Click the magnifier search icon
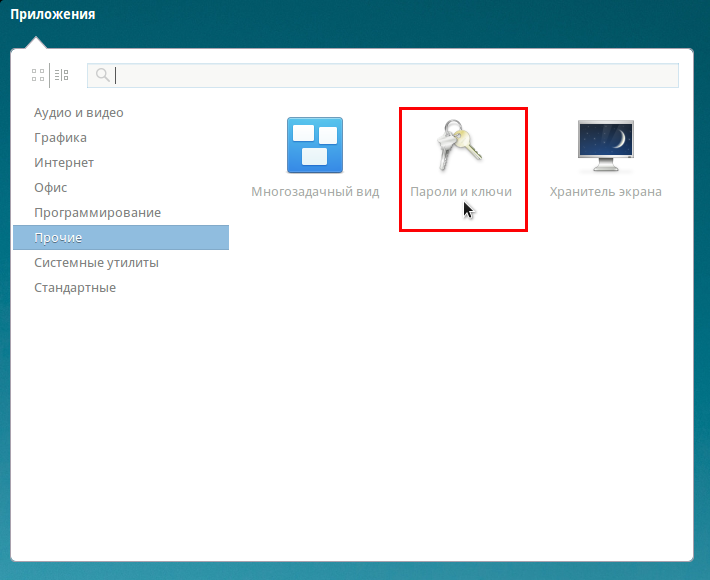This screenshot has width=710, height=580. [x=103, y=75]
